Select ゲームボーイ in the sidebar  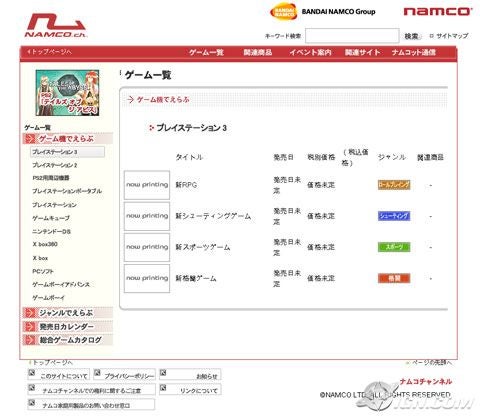pyautogui.click(x=48, y=297)
